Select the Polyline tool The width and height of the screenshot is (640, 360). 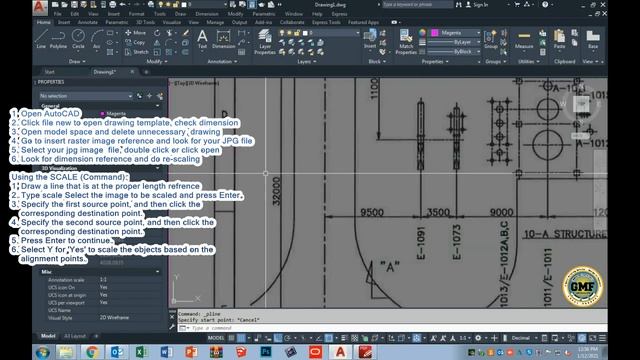[58, 39]
